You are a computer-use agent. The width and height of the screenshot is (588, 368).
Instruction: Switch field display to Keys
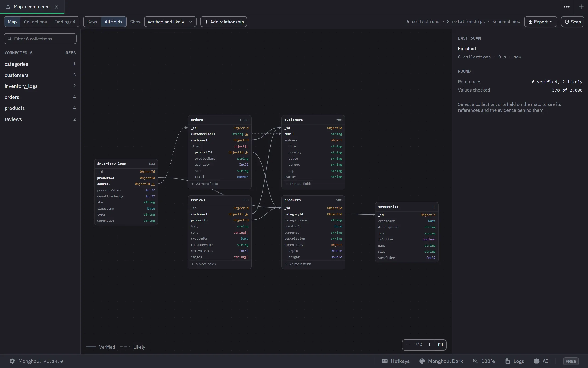click(x=92, y=22)
